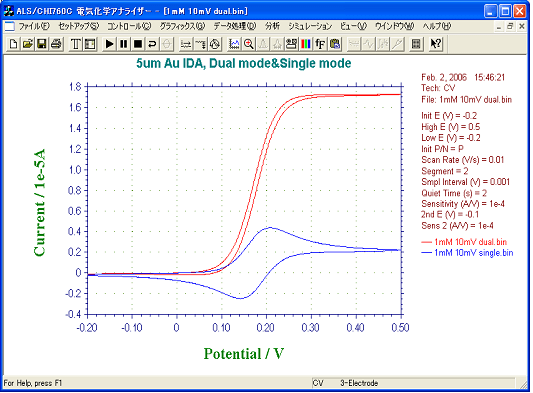Open the Technique selection T icon

(75, 44)
